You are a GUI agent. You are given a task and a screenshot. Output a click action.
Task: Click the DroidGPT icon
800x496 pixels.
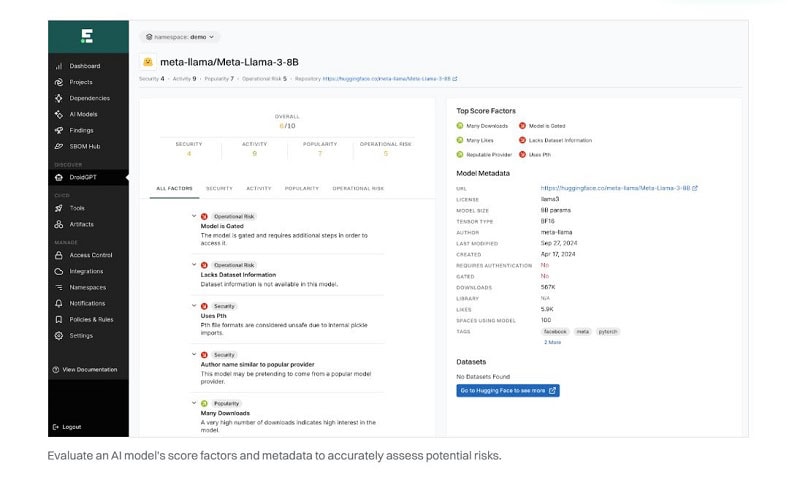[x=59, y=177]
